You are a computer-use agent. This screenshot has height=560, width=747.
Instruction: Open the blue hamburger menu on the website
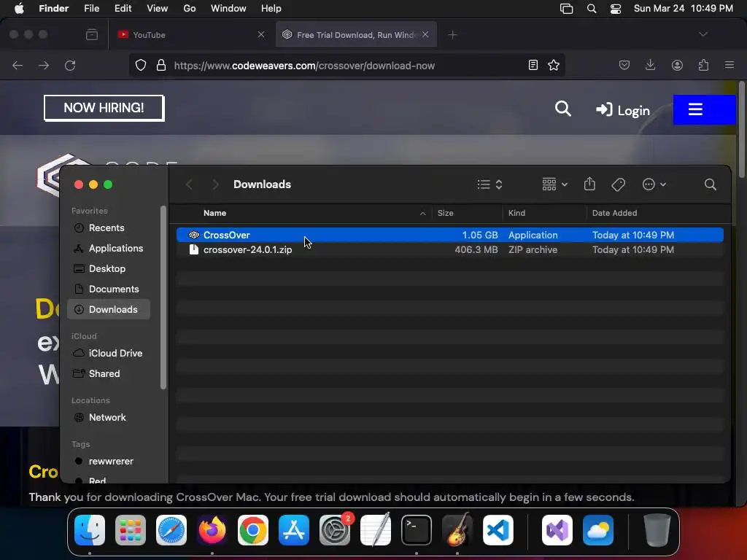click(704, 109)
